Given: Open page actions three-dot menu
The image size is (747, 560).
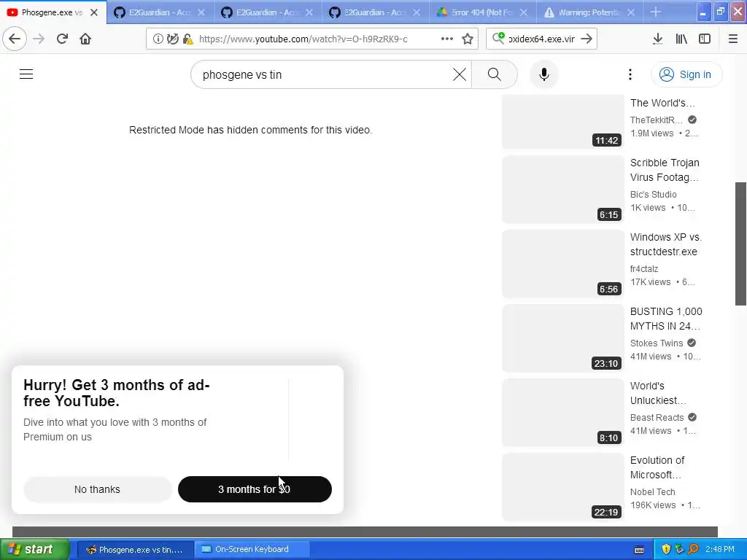Looking at the screenshot, I should (x=447, y=39).
